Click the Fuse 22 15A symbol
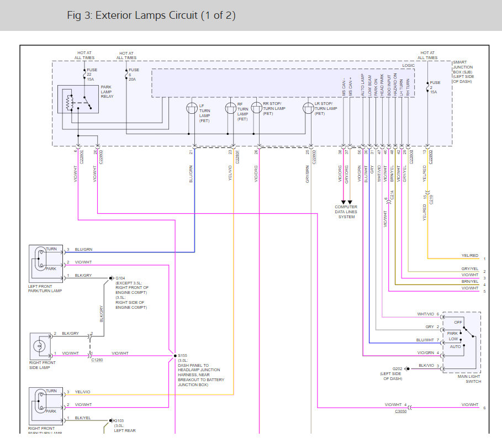The height and width of the screenshot is (448, 502). tap(84, 75)
